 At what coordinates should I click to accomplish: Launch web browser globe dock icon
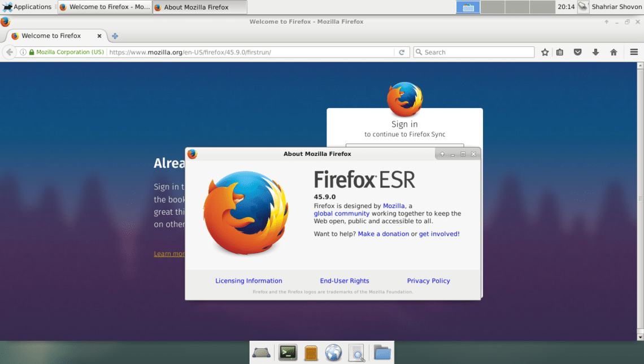click(x=333, y=353)
